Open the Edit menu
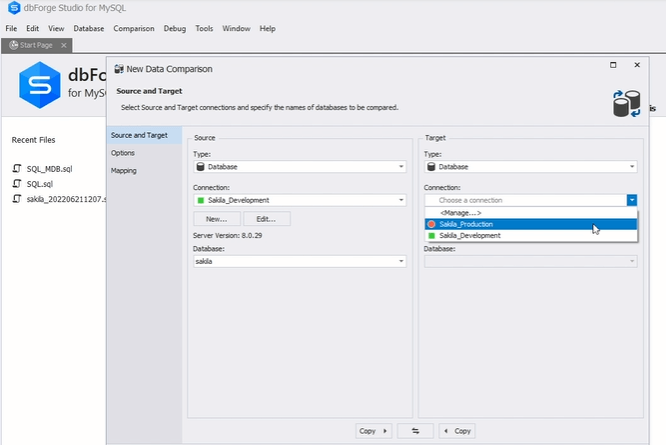The width and height of the screenshot is (666, 445). click(32, 28)
